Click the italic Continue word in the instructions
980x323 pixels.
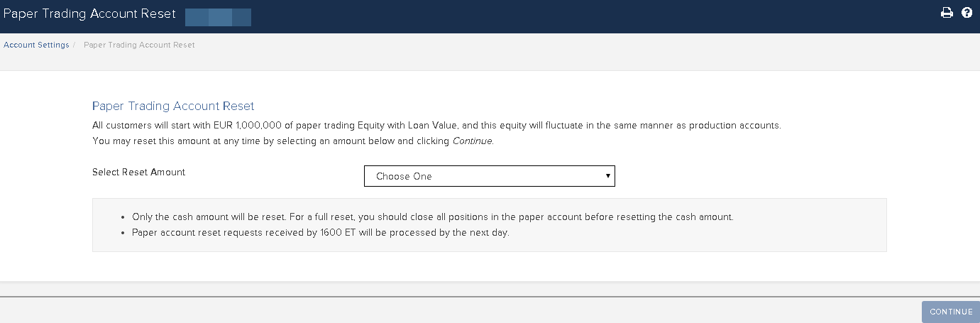coord(471,141)
